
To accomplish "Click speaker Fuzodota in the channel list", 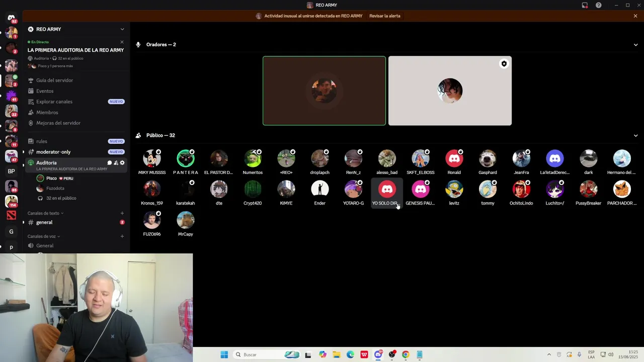I will pos(50,189).
